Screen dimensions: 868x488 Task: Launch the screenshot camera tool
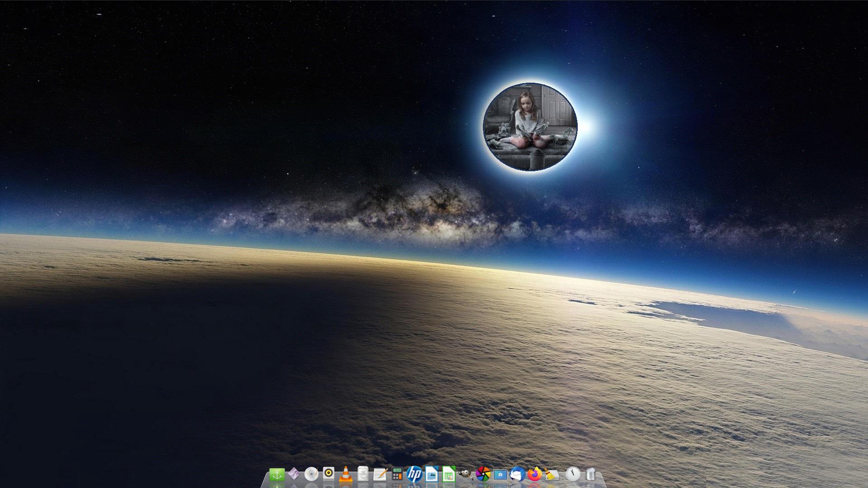pos(500,474)
